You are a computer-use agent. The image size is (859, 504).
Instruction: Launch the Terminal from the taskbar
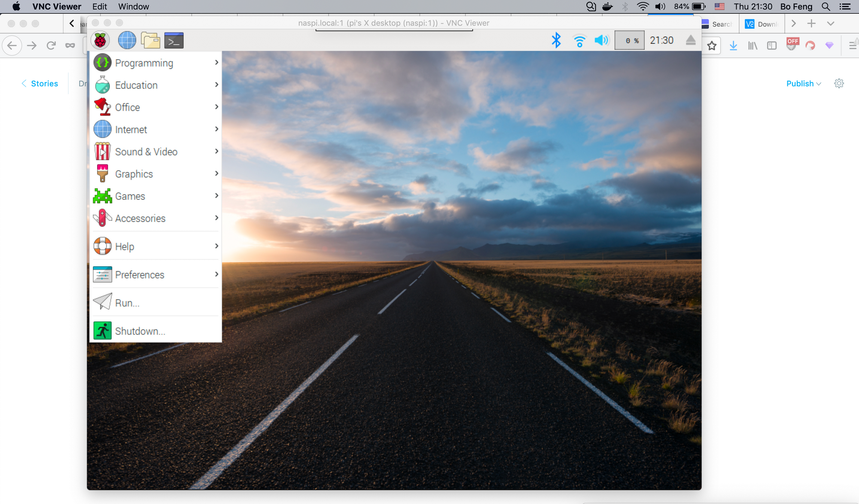coord(174,40)
